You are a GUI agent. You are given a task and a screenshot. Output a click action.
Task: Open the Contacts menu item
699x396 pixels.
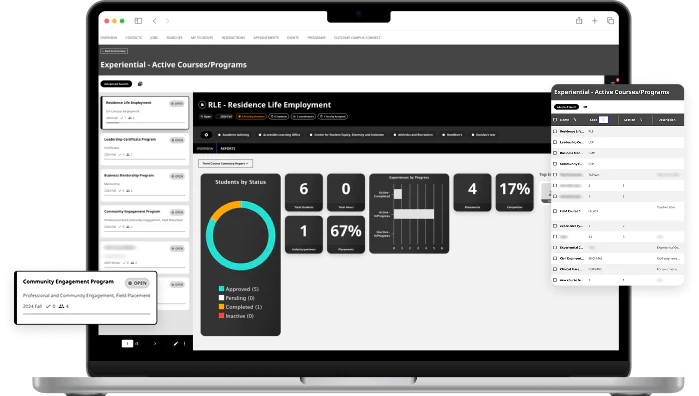[133, 37]
